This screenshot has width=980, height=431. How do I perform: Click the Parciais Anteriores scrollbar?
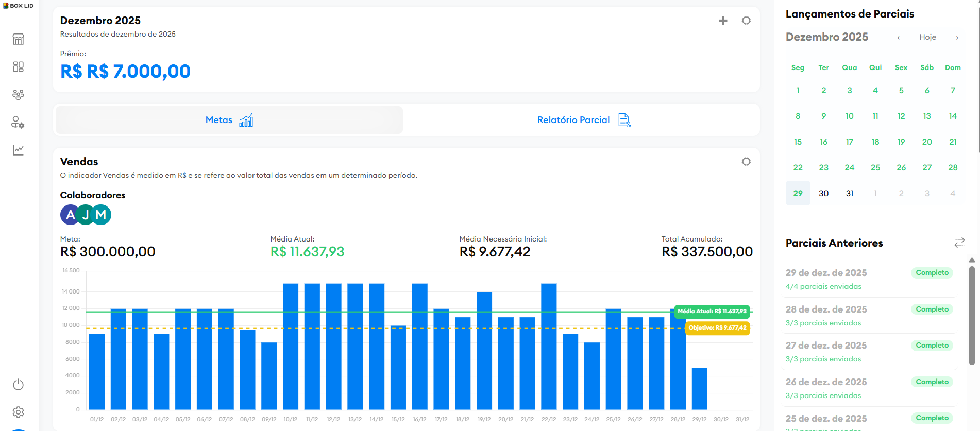[x=971, y=314]
